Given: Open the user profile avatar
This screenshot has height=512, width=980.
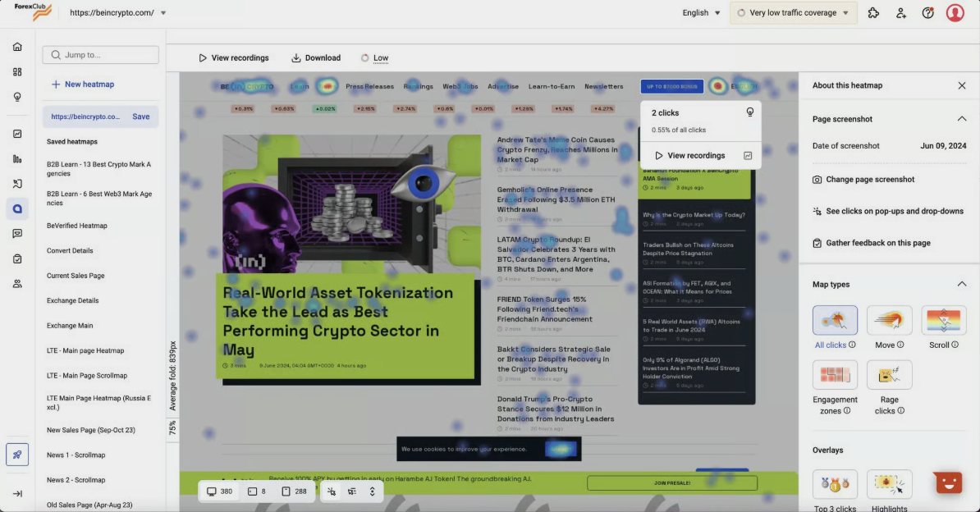Looking at the screenshot, I should 955,12.
